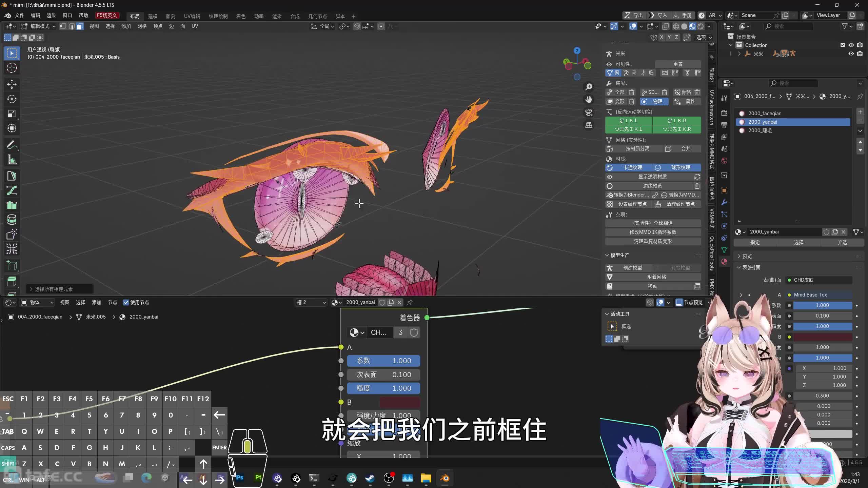Expand the 米米 armature in outliner
This screenshot has width=868, height=488.
coord(739,54)
